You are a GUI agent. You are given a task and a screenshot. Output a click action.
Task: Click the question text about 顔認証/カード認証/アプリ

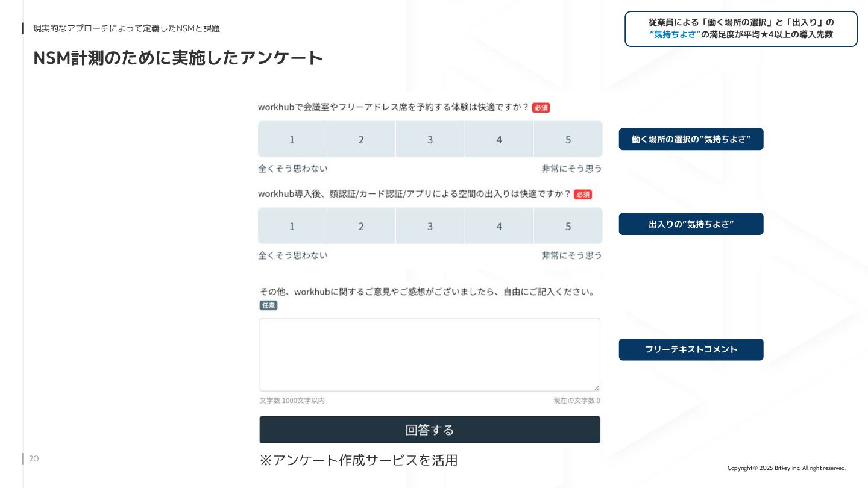coord(414,194)
